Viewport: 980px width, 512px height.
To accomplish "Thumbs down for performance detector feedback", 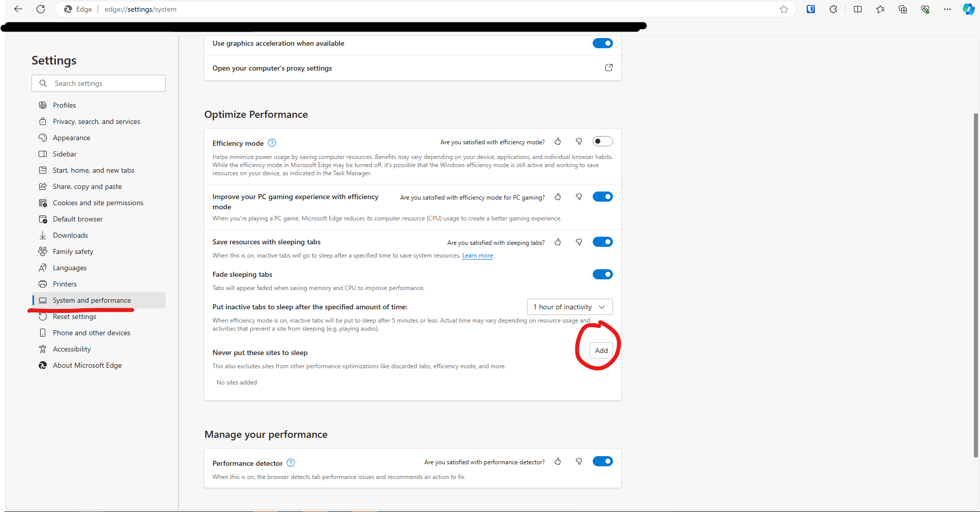I will pos(578,462).
